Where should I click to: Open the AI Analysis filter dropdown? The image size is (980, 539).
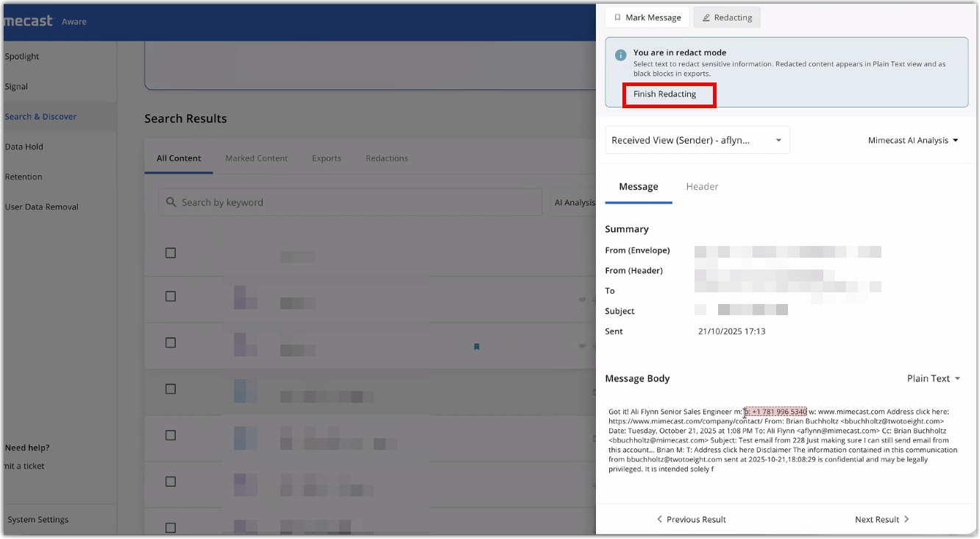pos(574,202)
